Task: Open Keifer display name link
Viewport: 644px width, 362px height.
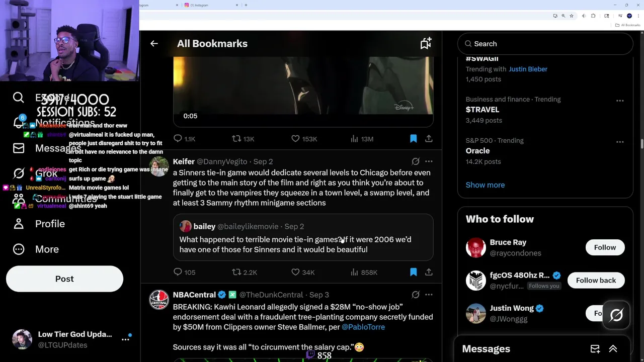Action: tap(184, 161)
